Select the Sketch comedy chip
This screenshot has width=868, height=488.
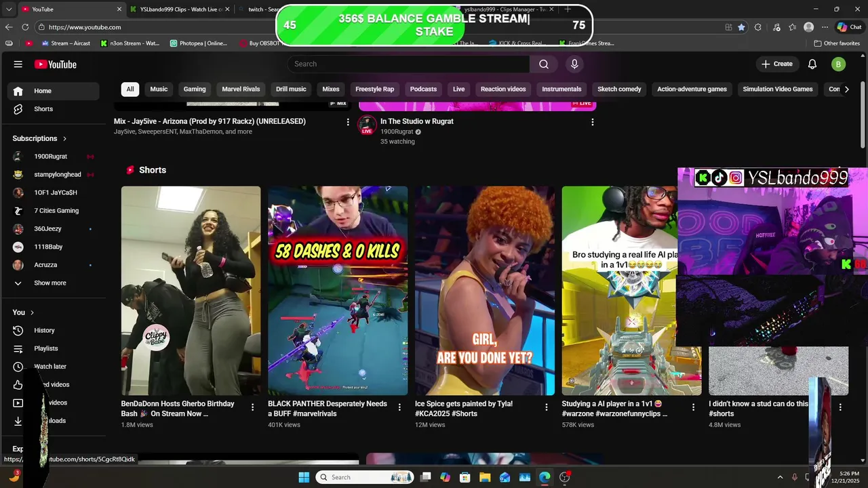pyautogui.click(x=619, y=89)
